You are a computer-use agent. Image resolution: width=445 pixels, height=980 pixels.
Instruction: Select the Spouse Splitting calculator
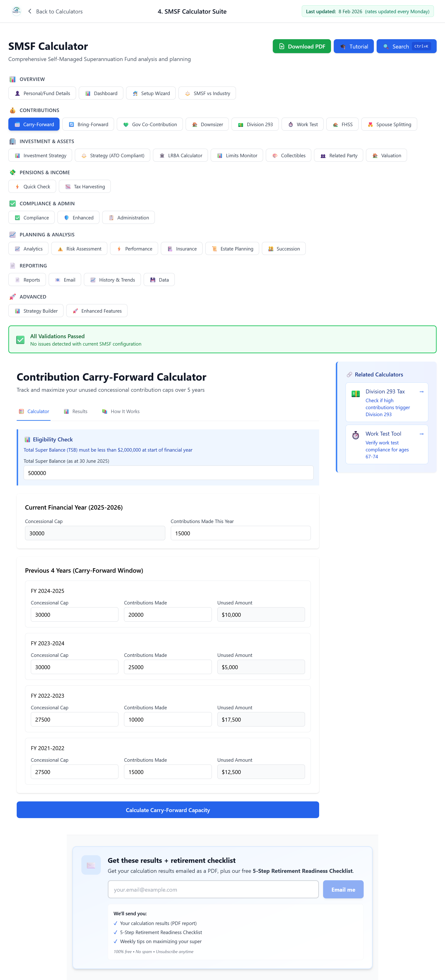(x=389, y=124)
